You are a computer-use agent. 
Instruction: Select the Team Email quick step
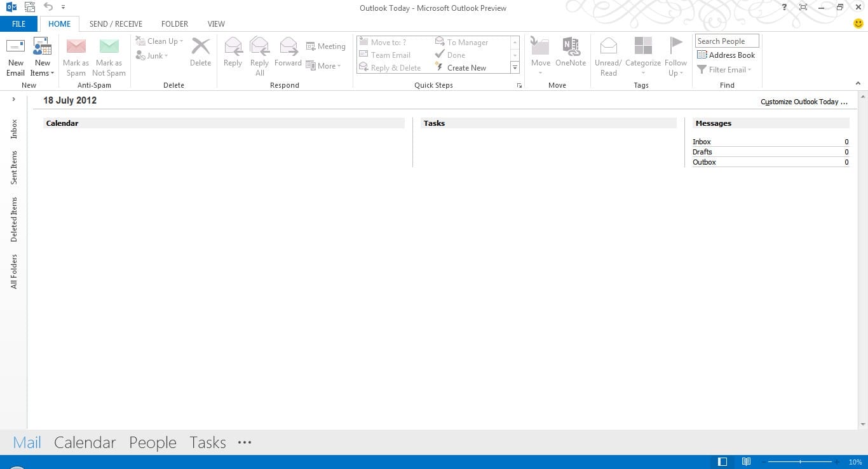(385, 55)
